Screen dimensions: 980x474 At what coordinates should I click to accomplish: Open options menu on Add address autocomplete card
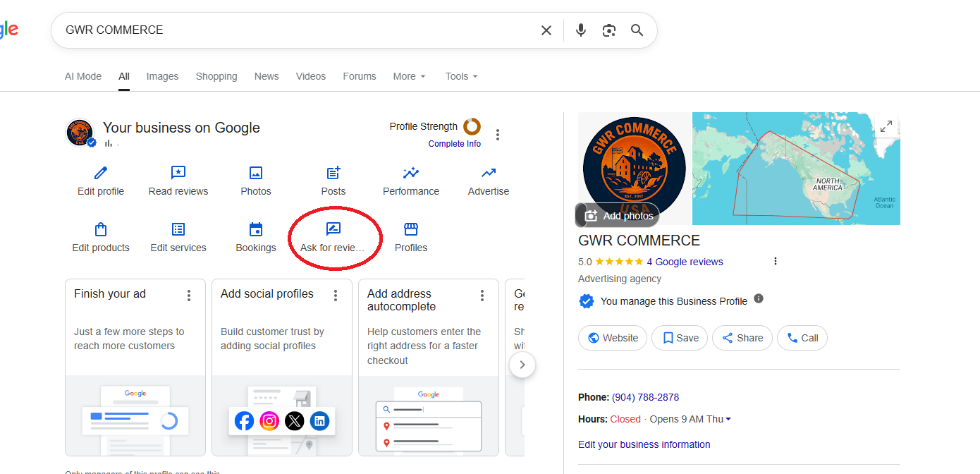pyautogui.click(x=482, y=296)
